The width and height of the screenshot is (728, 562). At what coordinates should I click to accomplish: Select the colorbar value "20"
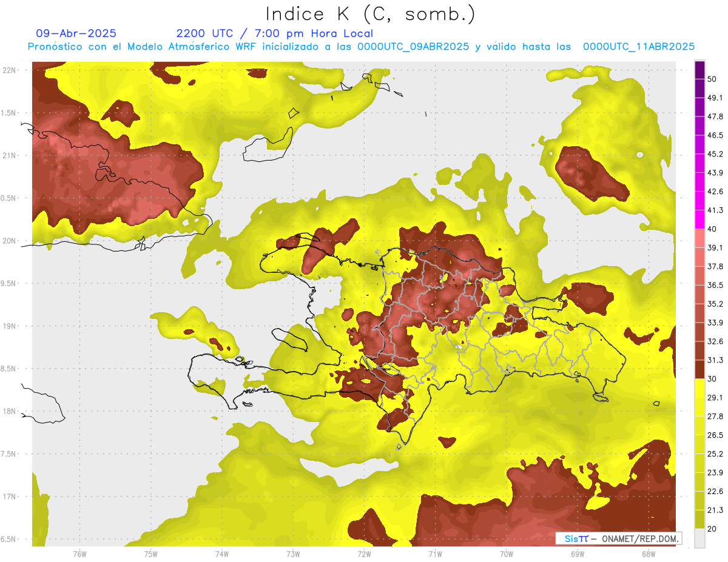coord(712,529)
